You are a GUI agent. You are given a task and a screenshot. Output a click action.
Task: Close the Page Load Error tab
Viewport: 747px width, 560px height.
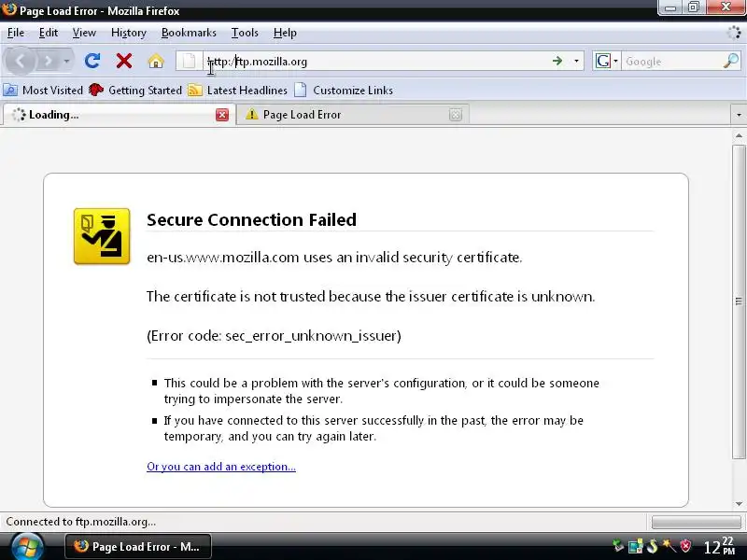[x=456, y=115]
